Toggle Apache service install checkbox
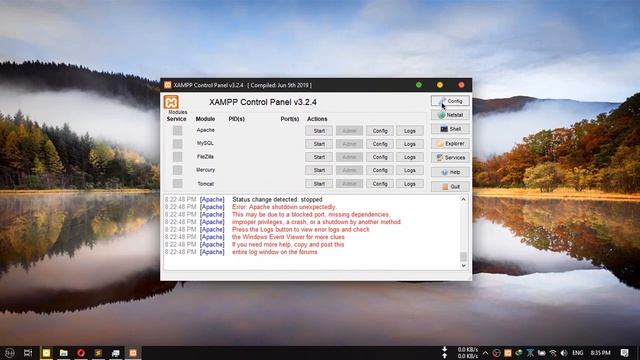Screen dimensions: 640x360 click(x=177, y=131)
